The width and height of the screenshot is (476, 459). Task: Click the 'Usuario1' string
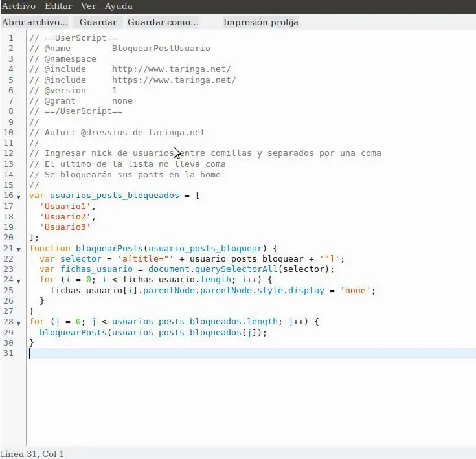click(x=65, y=207)
